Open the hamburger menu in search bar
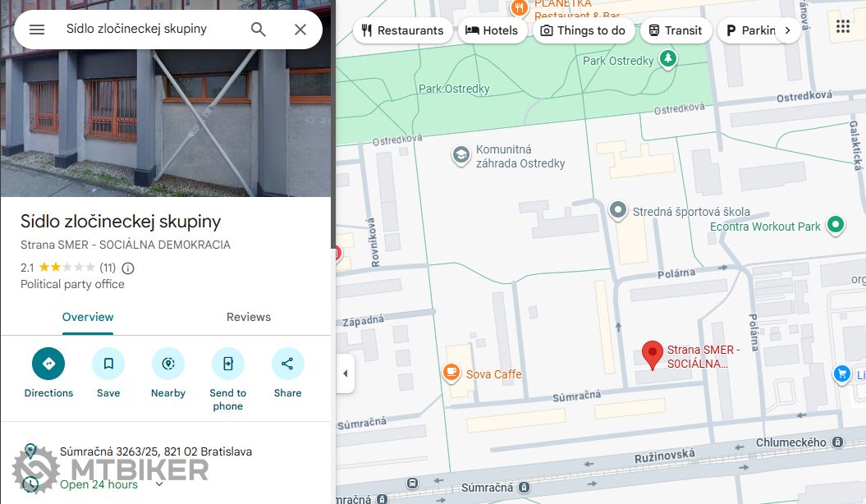Image resolution: width=866 pixels, height=504 pixels. pos(37,30)
